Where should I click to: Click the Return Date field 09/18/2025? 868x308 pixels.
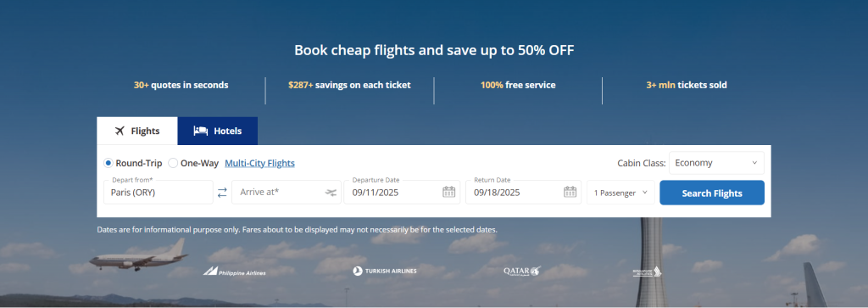pos(524,193)
